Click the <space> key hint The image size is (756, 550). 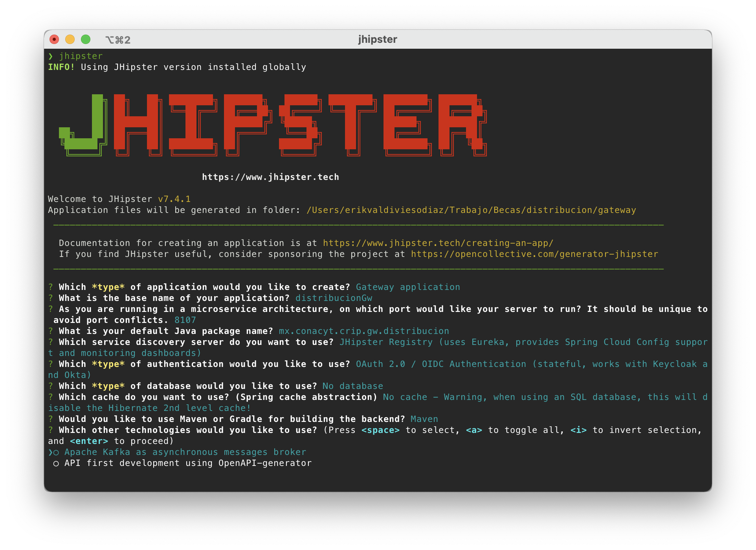[x=380, y=430]
